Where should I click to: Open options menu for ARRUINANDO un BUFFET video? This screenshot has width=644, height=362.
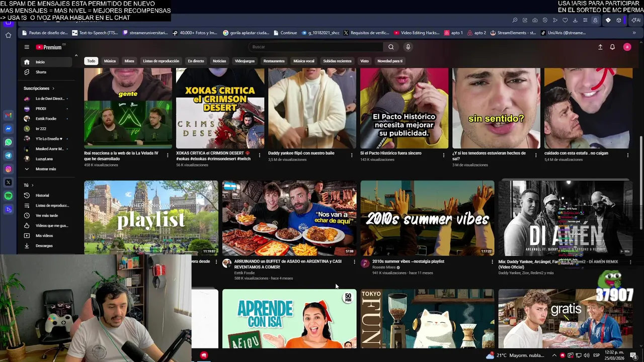(x=354, y=262)
